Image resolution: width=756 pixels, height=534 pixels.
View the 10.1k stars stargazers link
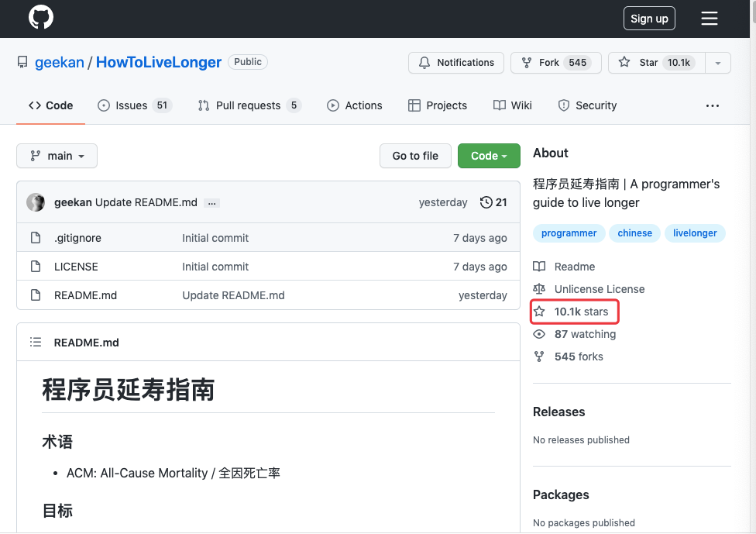point(581,312)
